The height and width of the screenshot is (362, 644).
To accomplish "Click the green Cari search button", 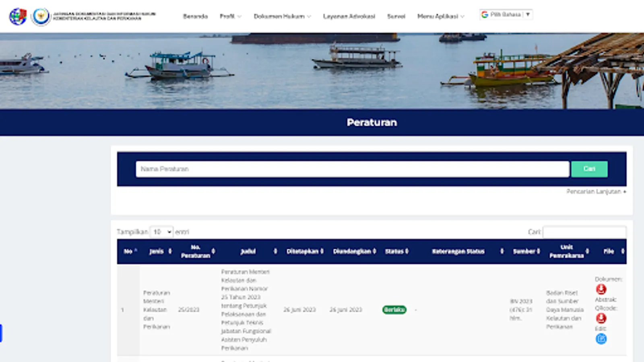I will coord(589,169).
